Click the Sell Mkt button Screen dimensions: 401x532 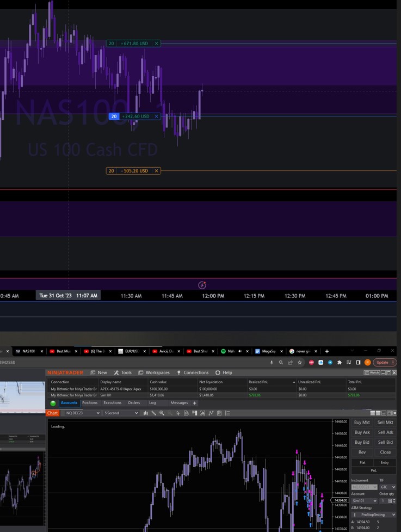[x=385, y=423]
